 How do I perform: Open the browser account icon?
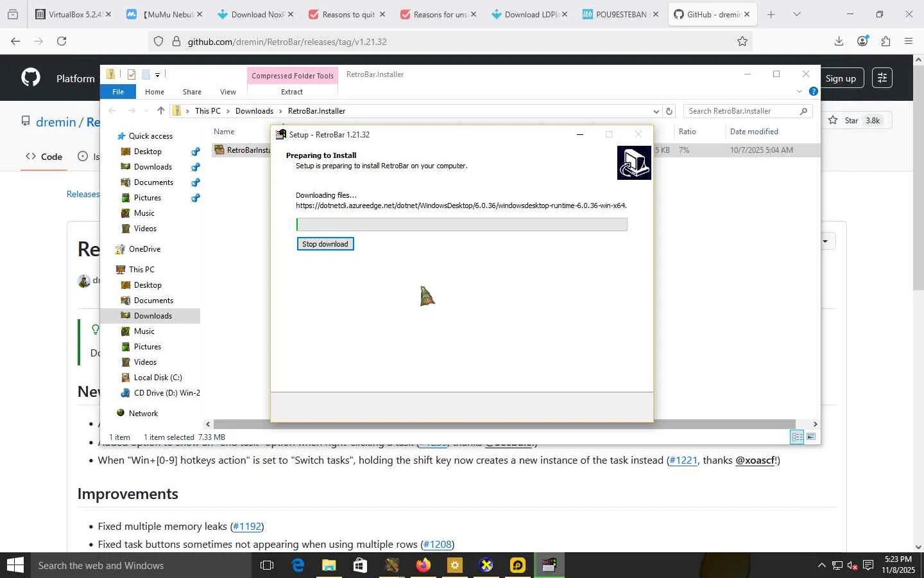862,41
